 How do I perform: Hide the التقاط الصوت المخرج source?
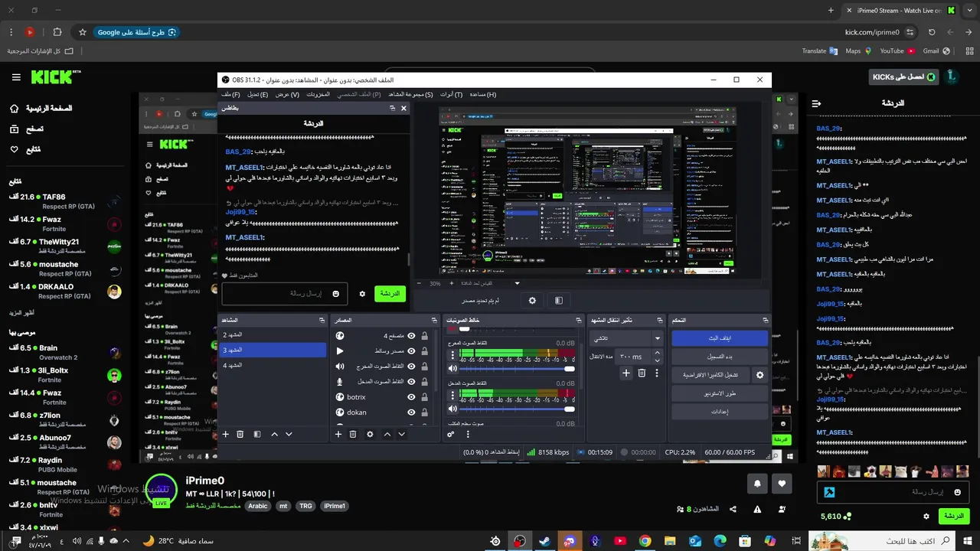(x=412, y=366)
